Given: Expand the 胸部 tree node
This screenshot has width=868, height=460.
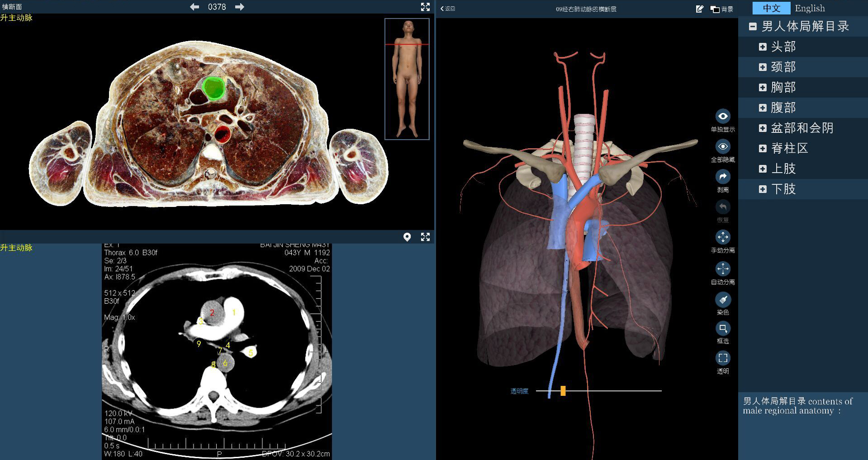Looking at the screenshot, I should point(763,87).
